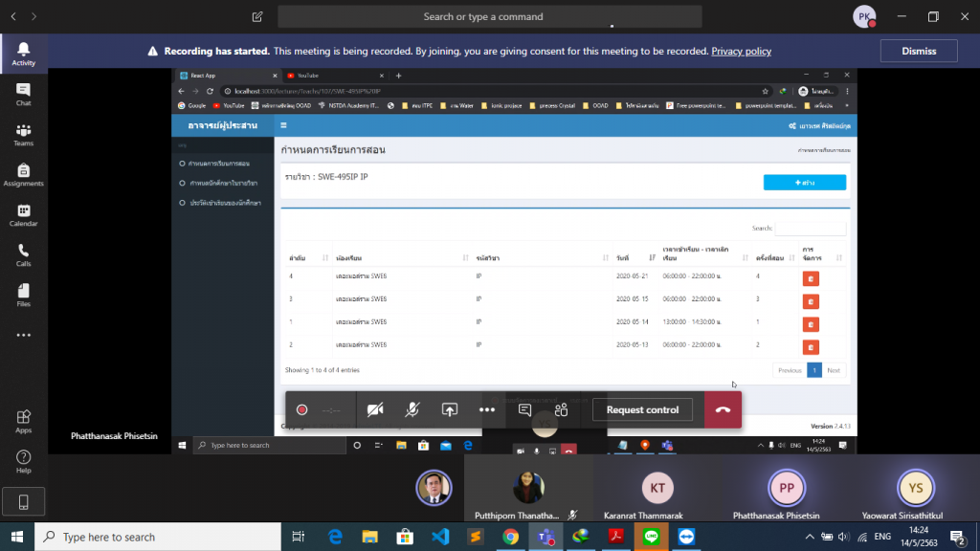The height and width of the screenshot is (551, 980).
Task: Open more actions ellipsis in meeting toolbar
Action: tap(486, 409)
